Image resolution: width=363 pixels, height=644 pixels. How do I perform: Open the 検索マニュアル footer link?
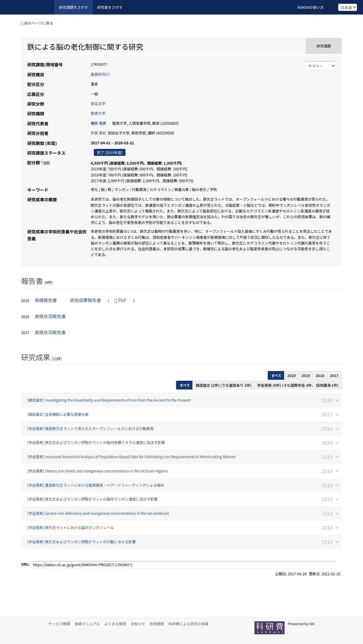(87, 624)
